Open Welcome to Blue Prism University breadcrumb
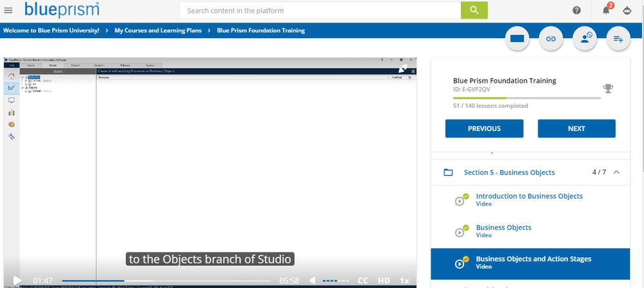 tap(52, 30)
